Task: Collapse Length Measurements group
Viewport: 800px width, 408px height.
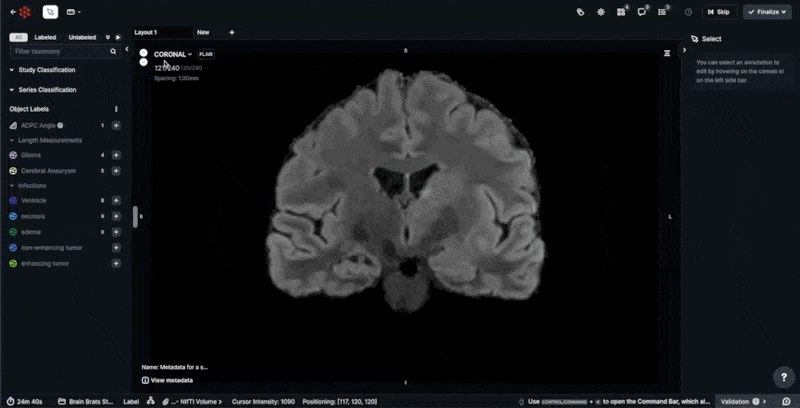Action: point(46,140)
